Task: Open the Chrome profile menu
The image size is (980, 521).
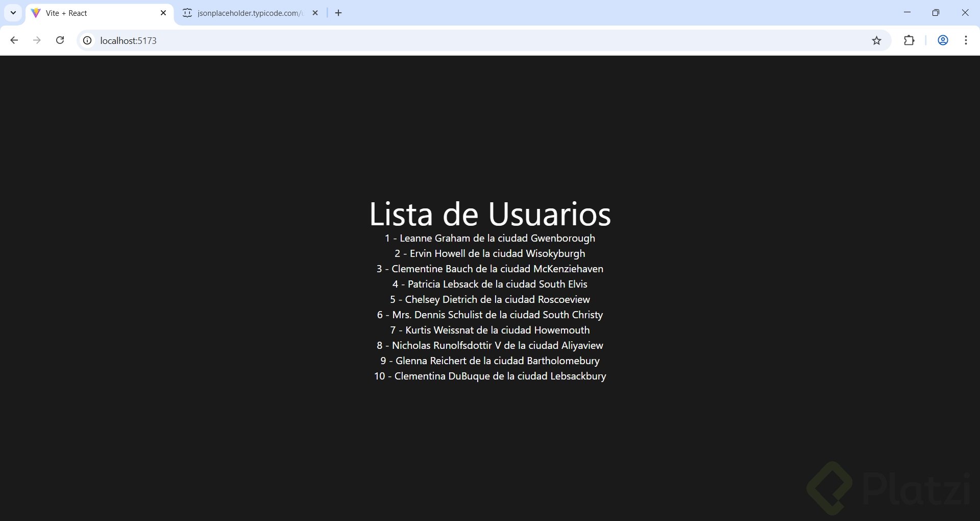Action: [x=943, y=40]
